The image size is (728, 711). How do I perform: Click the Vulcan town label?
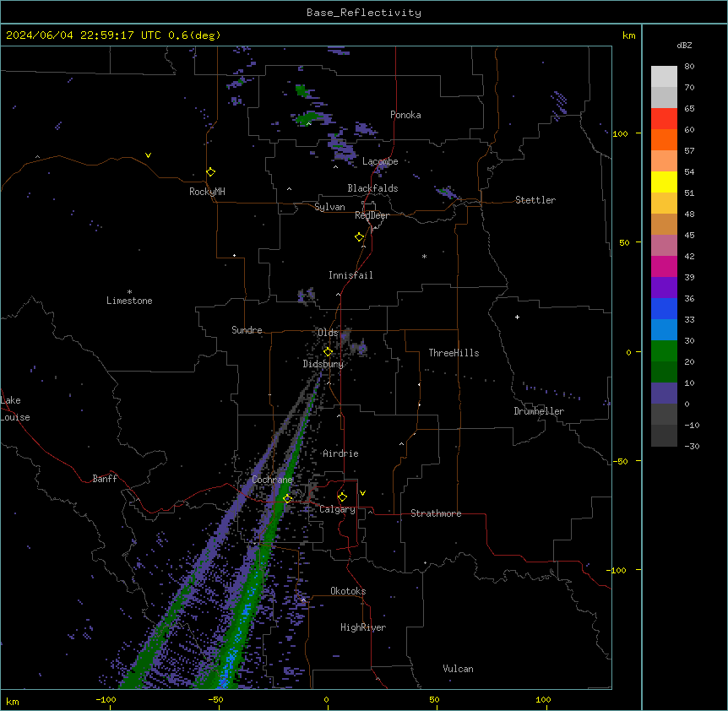coord(458,669)
